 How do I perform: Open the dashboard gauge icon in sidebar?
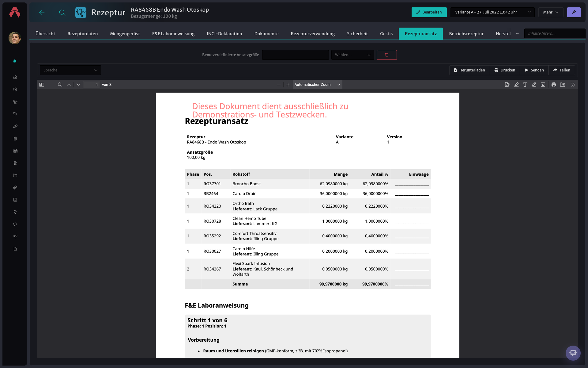[x=15, y=90]
